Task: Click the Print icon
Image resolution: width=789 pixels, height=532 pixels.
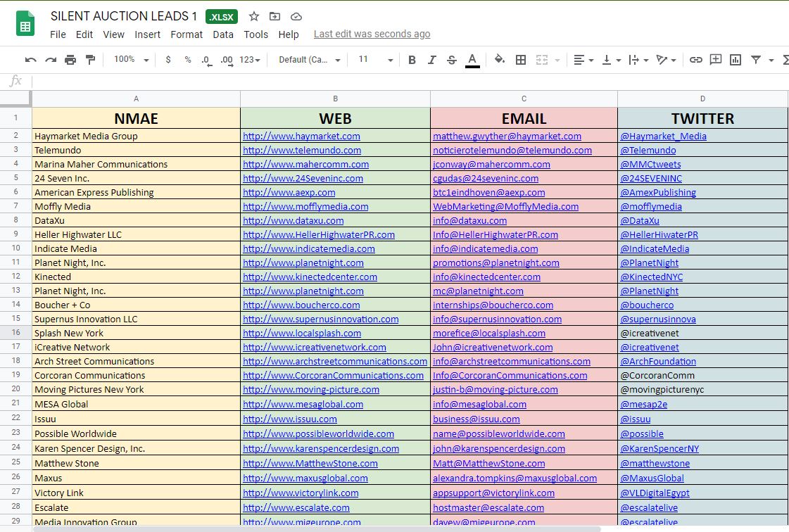Action: coord(70,60)
